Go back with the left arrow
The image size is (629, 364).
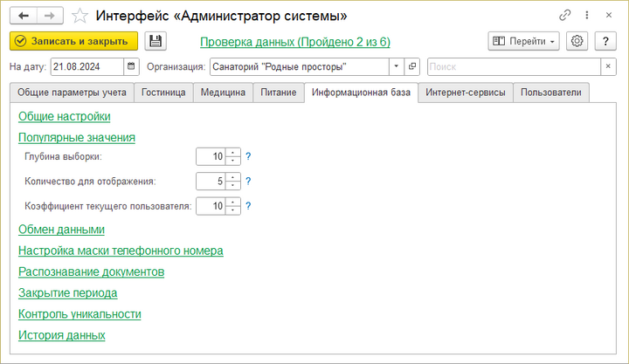24,16
